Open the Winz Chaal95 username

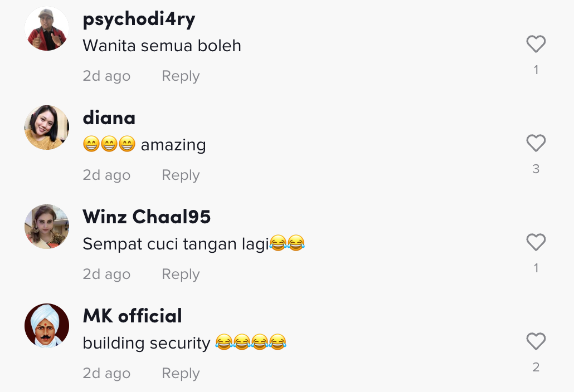pyautogui.click(x=147, y=217)
